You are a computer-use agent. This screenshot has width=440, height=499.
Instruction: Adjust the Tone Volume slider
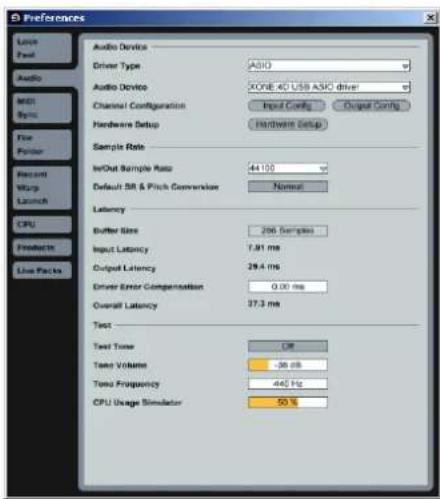coord(288,365)
